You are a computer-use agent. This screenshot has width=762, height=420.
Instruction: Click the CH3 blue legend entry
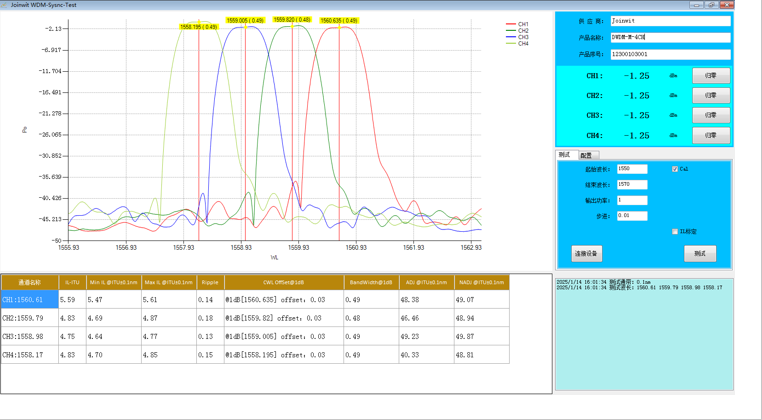[x=517, y=37]
